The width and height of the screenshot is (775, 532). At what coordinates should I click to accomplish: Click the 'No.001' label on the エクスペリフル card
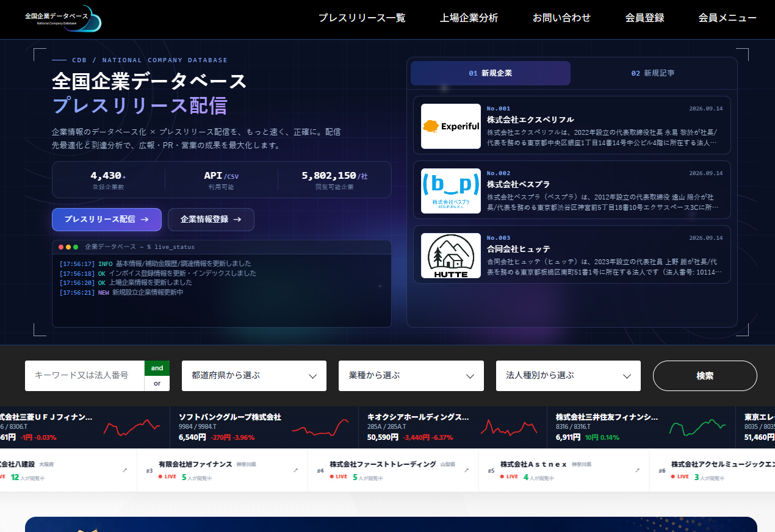point(499,109)
